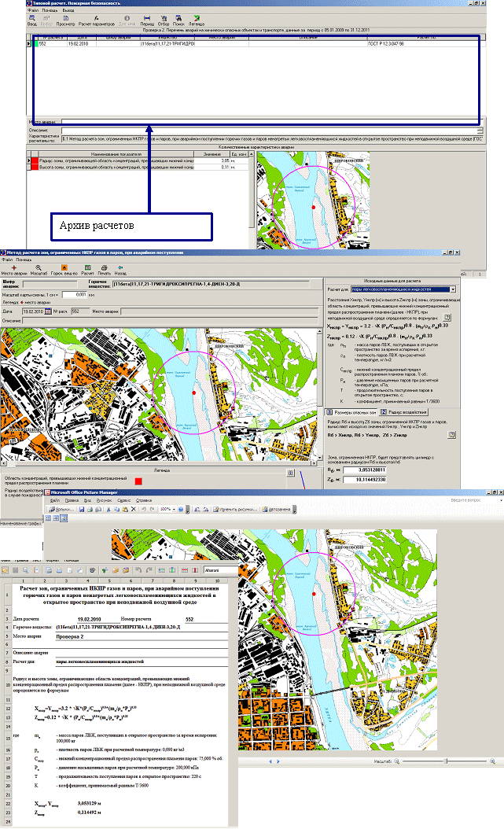Switch to the Размеры опасных зон tab
This screenshot has height=829, width=504.
coord(351,411)
